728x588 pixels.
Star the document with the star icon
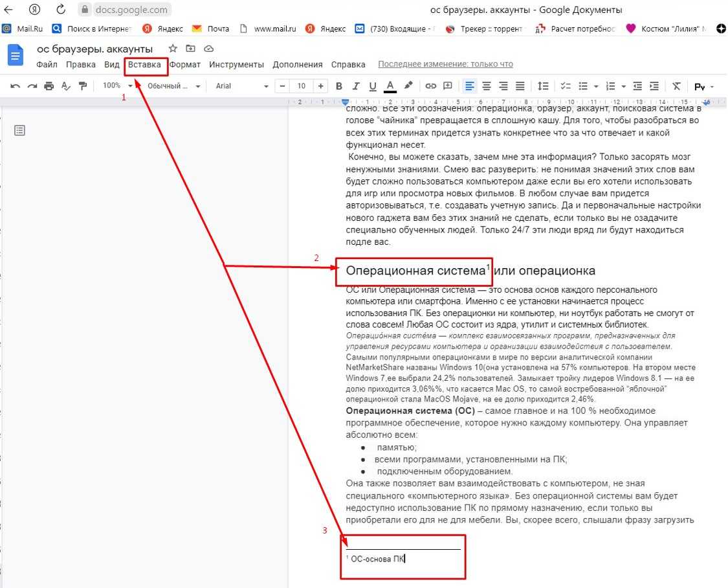(x=173, y=49)
